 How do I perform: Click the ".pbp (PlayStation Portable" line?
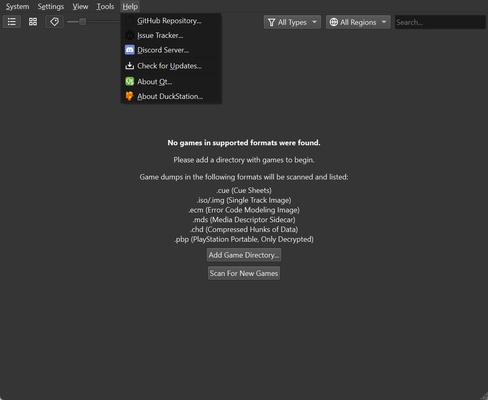point(244,239)
